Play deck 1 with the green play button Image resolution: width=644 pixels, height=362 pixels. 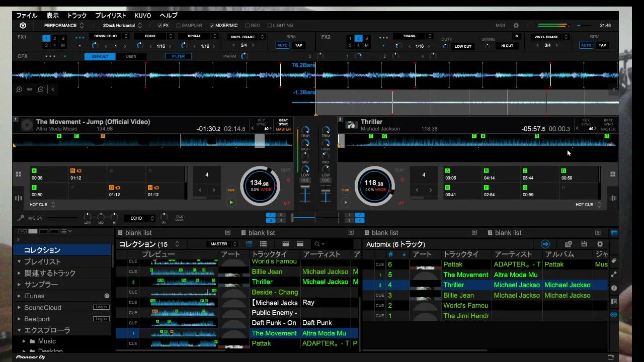231,203
